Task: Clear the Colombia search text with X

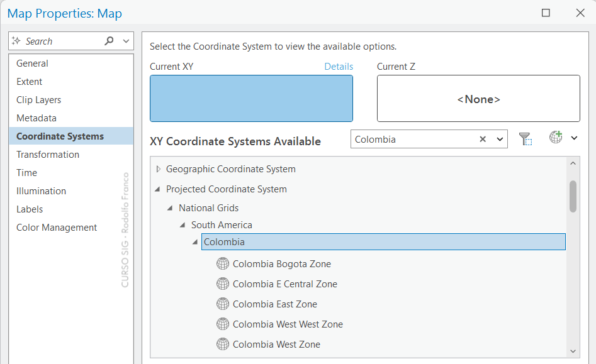Action: (483, 140)
